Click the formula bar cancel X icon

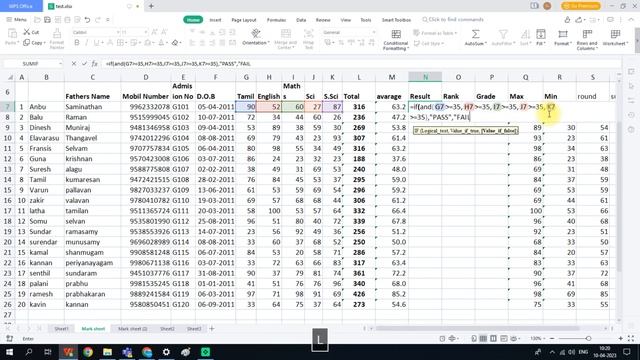pyautogui.click(x=73, y=64)
